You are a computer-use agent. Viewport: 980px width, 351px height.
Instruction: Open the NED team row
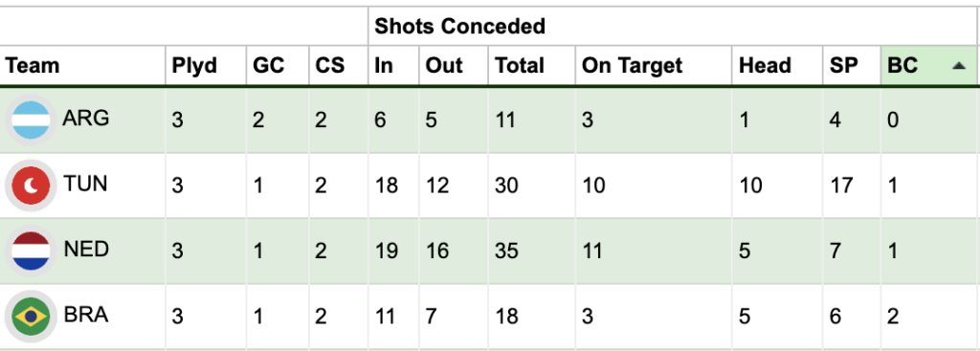(490, 252)
